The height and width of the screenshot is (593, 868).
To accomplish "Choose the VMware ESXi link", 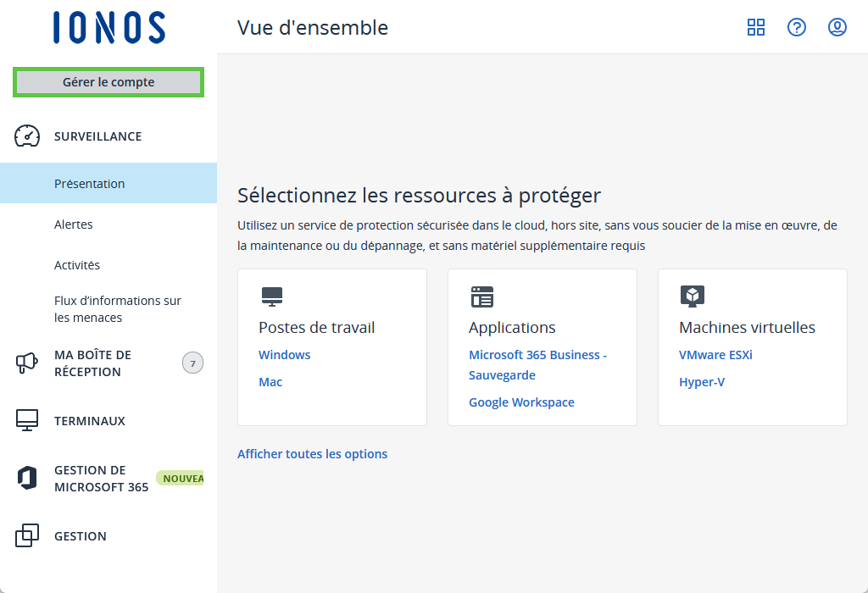I will click(715, 355).
